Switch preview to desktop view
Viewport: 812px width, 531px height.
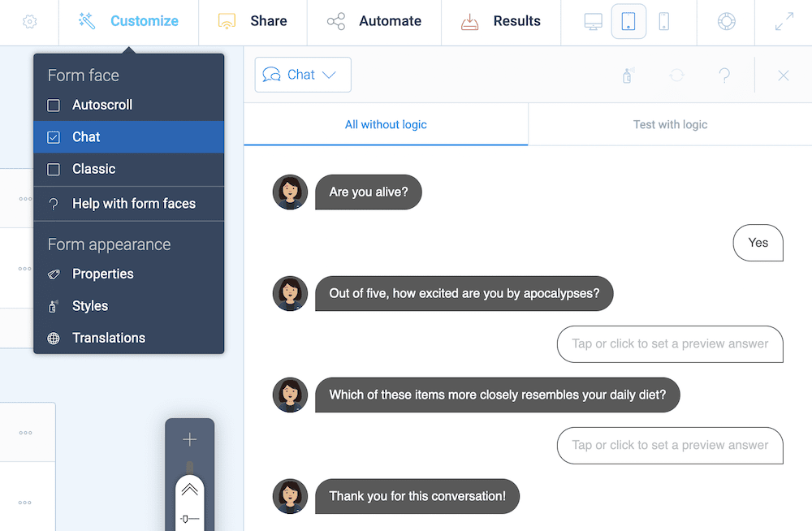click(593, 21)
